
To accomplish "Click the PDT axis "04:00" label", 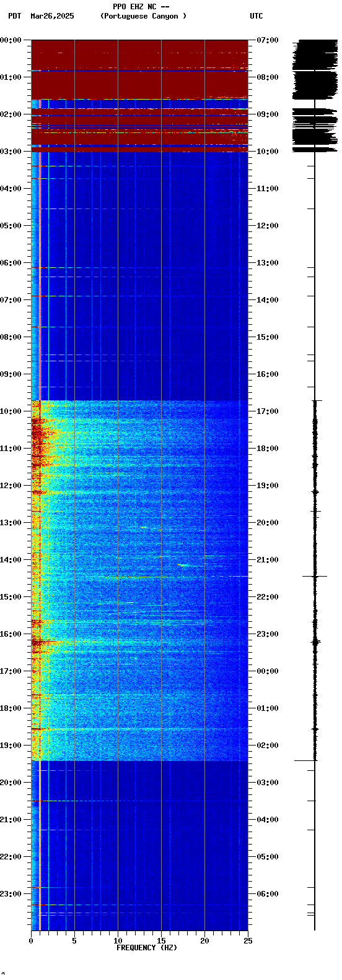I will click(x=11, y=189).
